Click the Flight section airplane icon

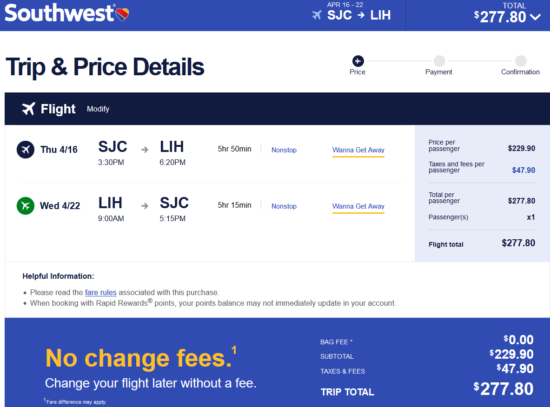[x=28, y=109]
